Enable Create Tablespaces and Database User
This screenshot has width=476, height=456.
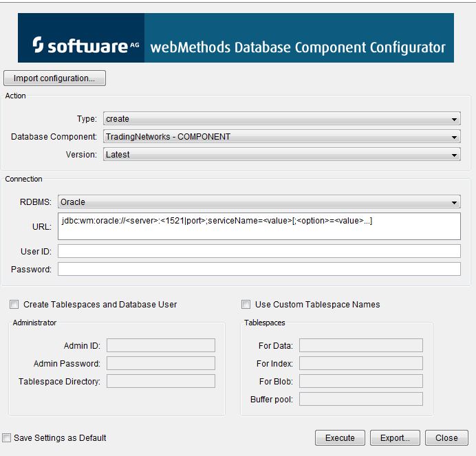point(14,304)
